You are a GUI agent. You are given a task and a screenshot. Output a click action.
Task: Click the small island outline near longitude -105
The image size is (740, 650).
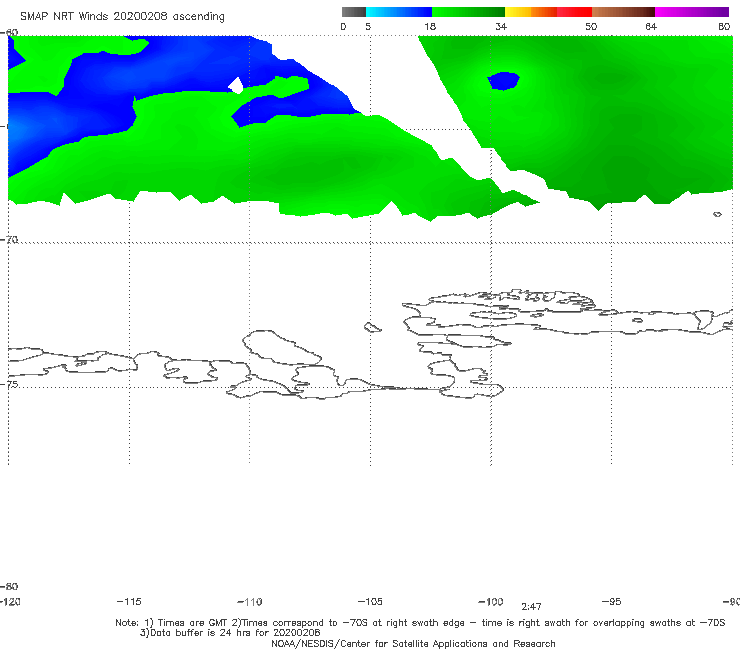(372, 327)
